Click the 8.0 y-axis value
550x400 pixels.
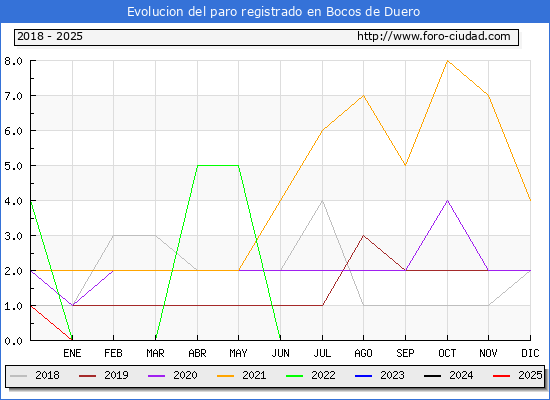[x=13, y=61]
